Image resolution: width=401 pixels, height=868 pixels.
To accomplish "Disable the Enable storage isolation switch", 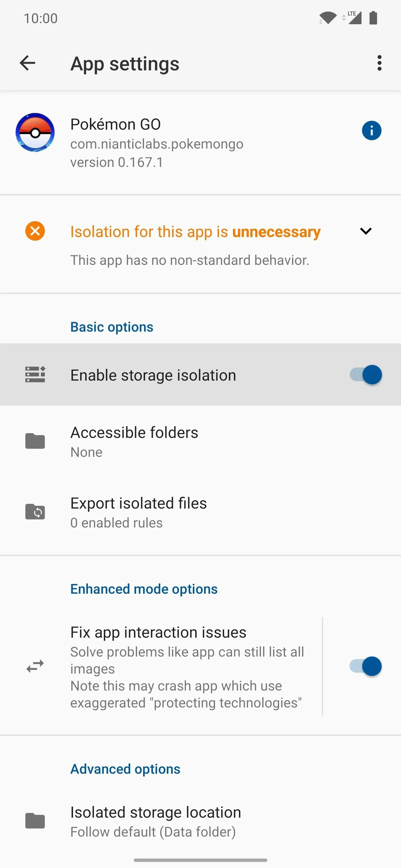I will pos(366,374).
